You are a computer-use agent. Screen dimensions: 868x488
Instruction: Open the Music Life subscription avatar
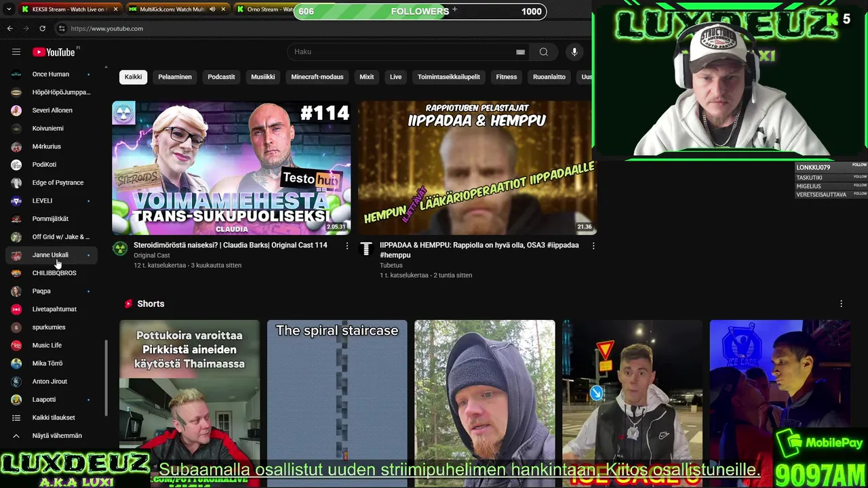point(16,345)
